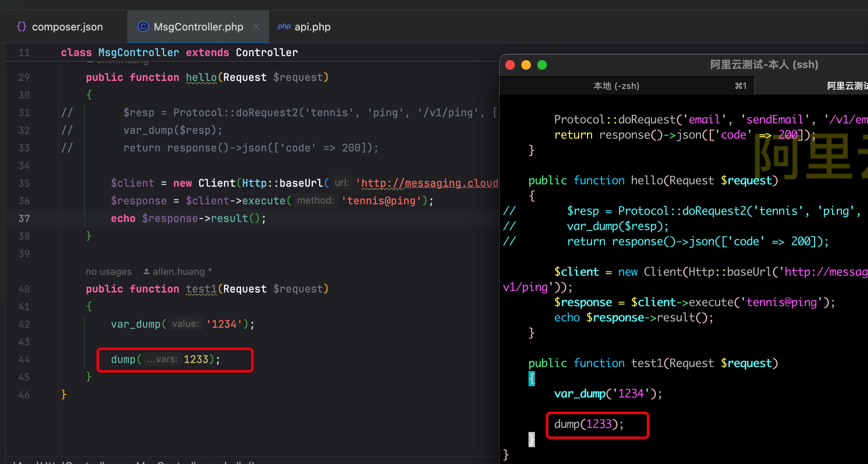The height and width of the screenshot is (464, 868).
Task: Click the php icon on api.php tab
Action: (x=284, y=26)
